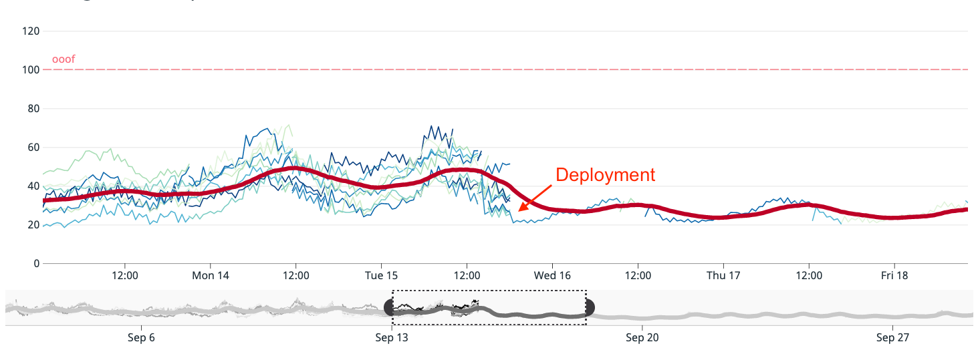
Task: Click the 'Fri 18' x-axis label
Action: pos(894,275)
